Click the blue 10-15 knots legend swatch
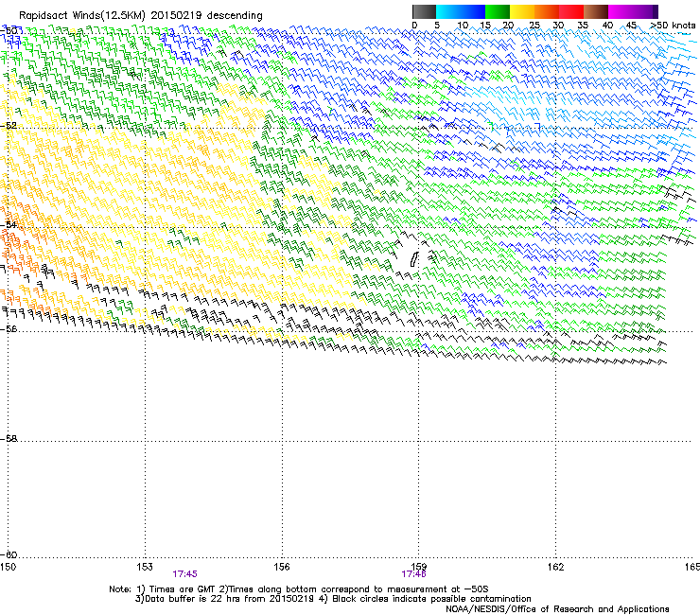The height and width of the screenshot is (615, 700). tap(473, 11)
